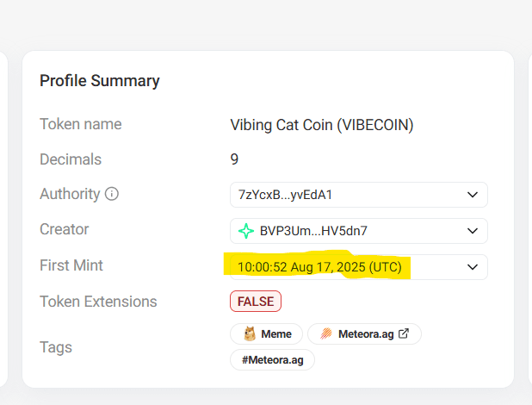Click the FALSE token extensions badge
The width and height of the screenshot is (532, 405).
[256, 302]
